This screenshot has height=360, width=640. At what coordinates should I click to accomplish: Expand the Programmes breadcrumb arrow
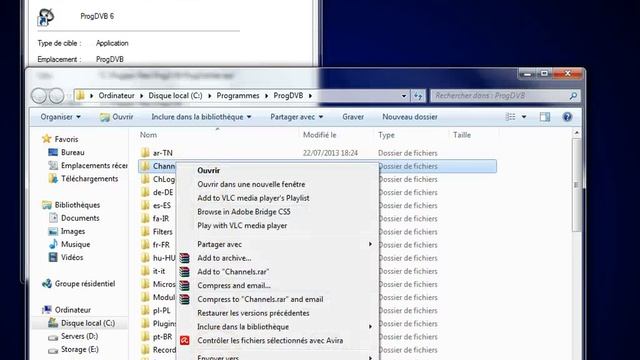click(x=267, y=96)
